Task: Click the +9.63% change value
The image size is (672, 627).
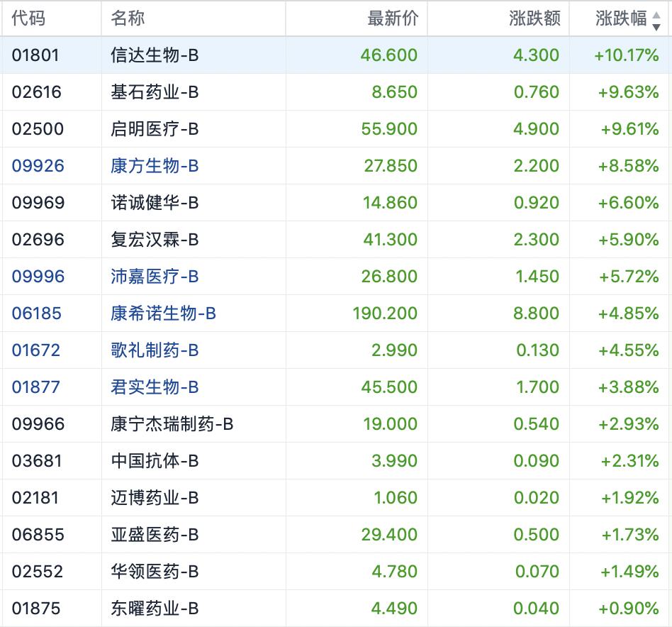Action: 629,92
